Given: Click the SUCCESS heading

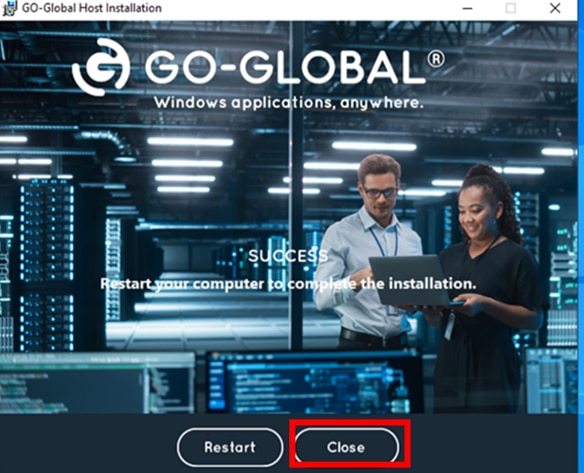Looking at the screenshot, I should pos(288,255).
